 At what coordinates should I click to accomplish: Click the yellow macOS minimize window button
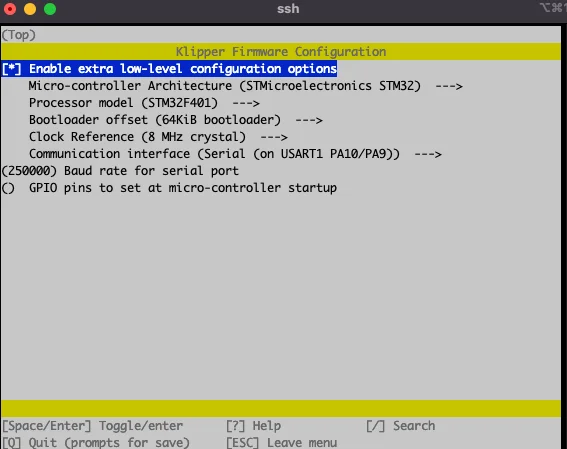pos(30,9)
